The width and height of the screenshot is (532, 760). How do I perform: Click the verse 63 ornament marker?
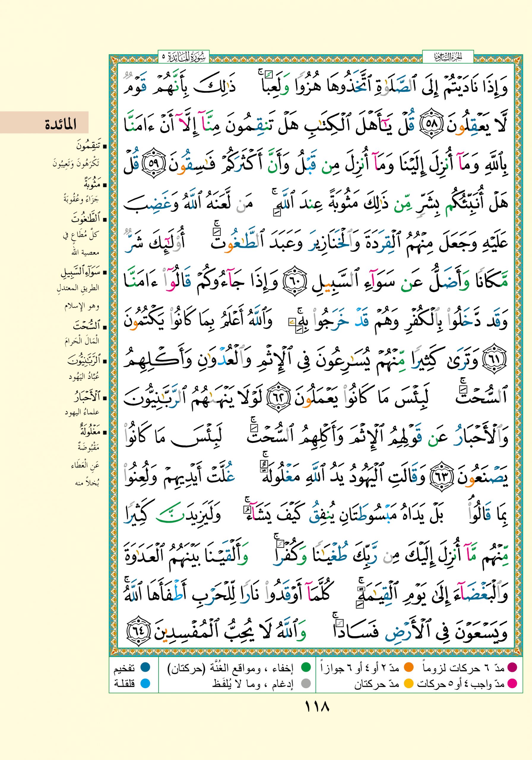[442, 478]
